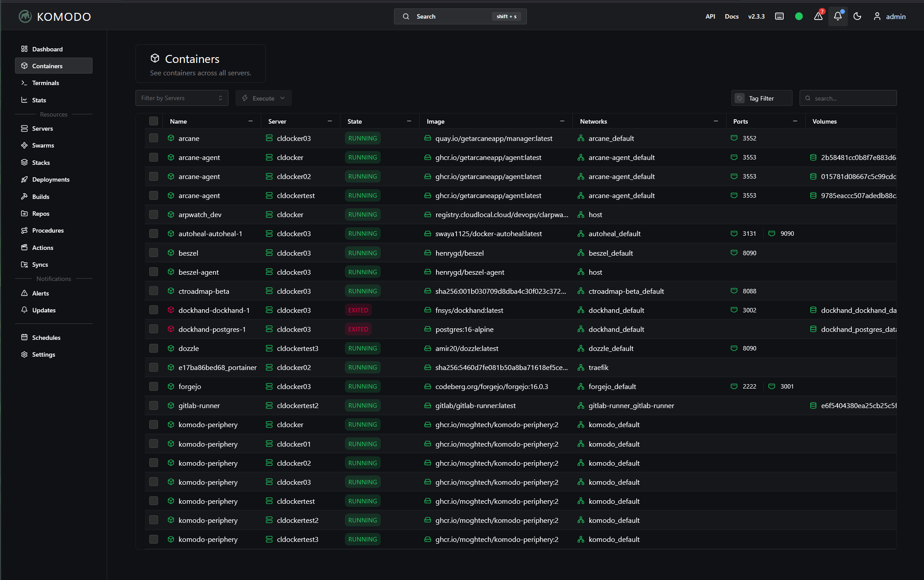
Task: Open the admin user account menu
Action: pyautogui.click(x=889, y=16)
